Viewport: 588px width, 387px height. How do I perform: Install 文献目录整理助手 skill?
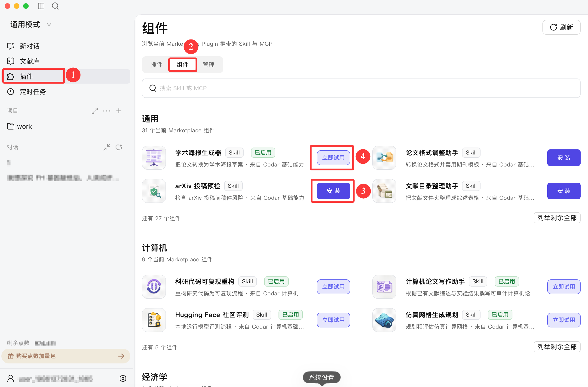(x=563, y=191)
